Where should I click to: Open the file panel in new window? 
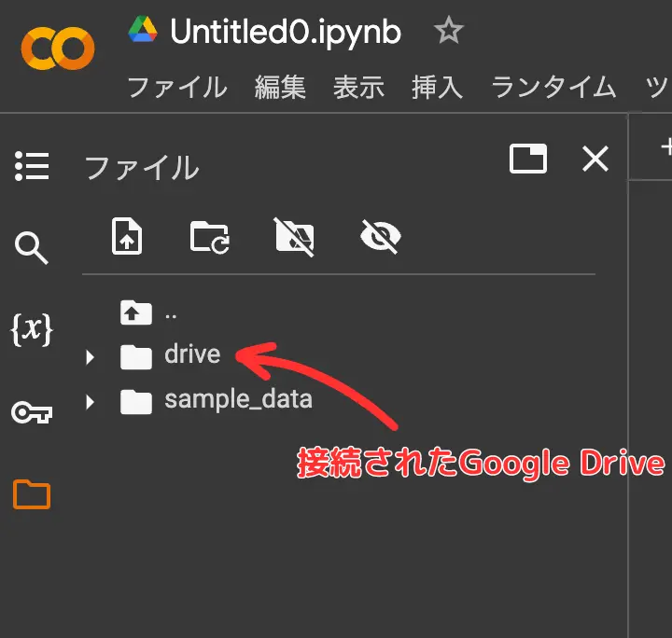[528, 159]
